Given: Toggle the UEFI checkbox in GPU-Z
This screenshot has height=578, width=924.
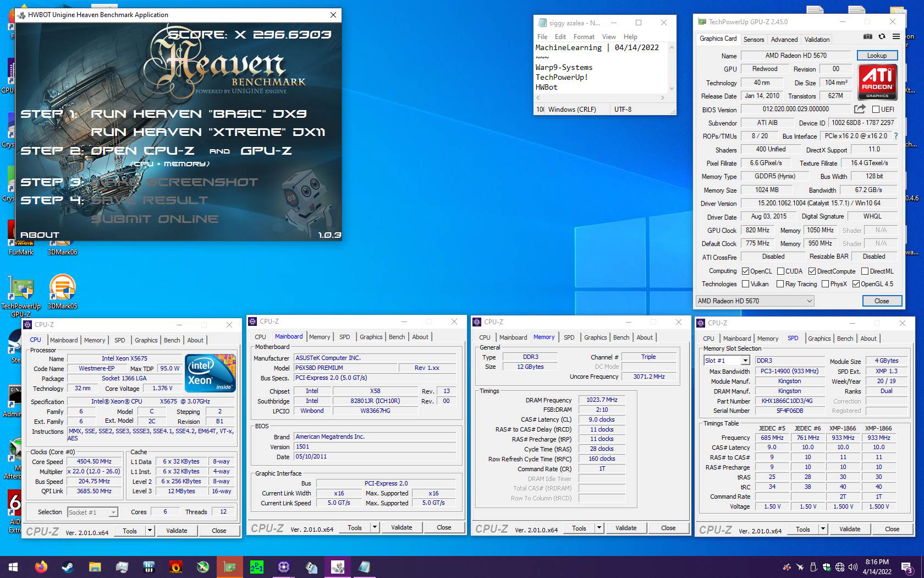Looking at the screenshot, I should click(876, 110).
